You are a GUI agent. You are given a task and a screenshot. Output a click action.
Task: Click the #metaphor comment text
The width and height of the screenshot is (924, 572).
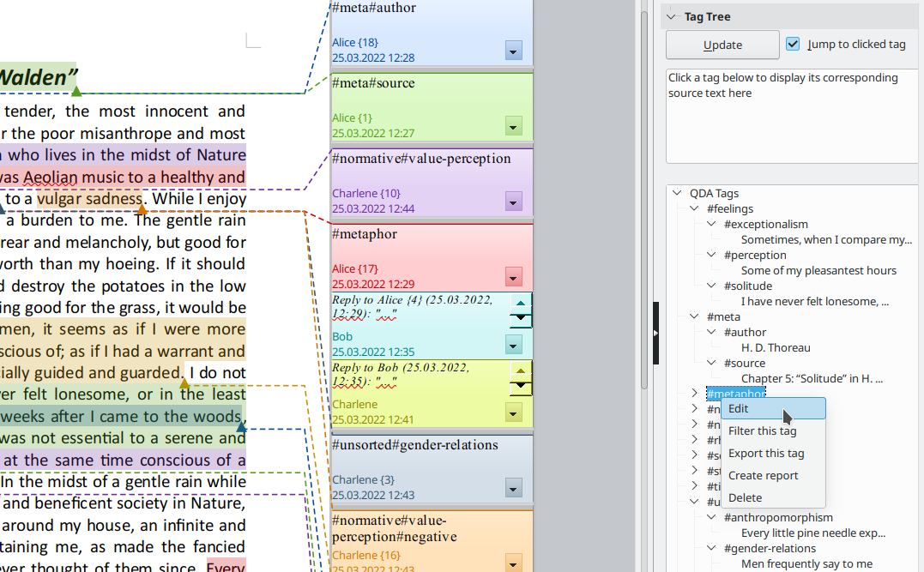click(365, 234)
